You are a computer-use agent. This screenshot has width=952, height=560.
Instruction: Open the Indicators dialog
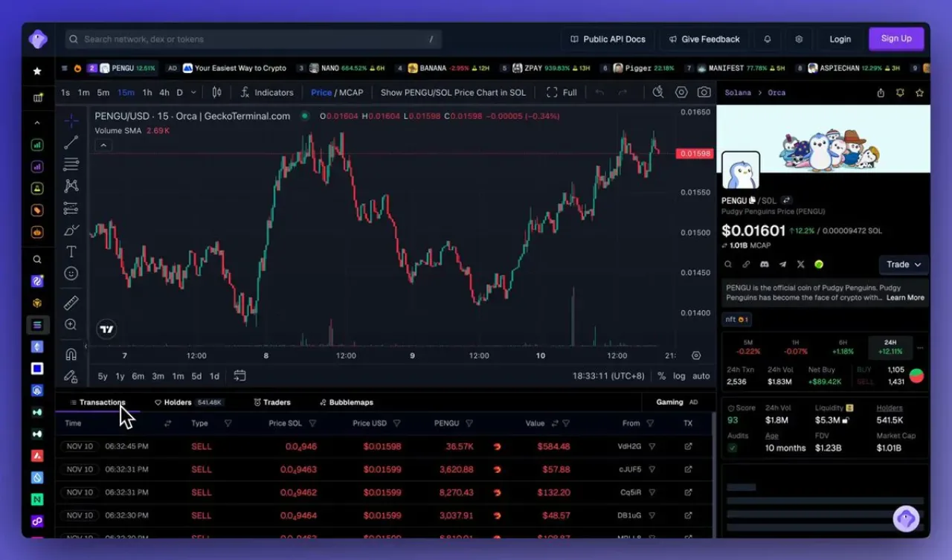pos(267,92)
